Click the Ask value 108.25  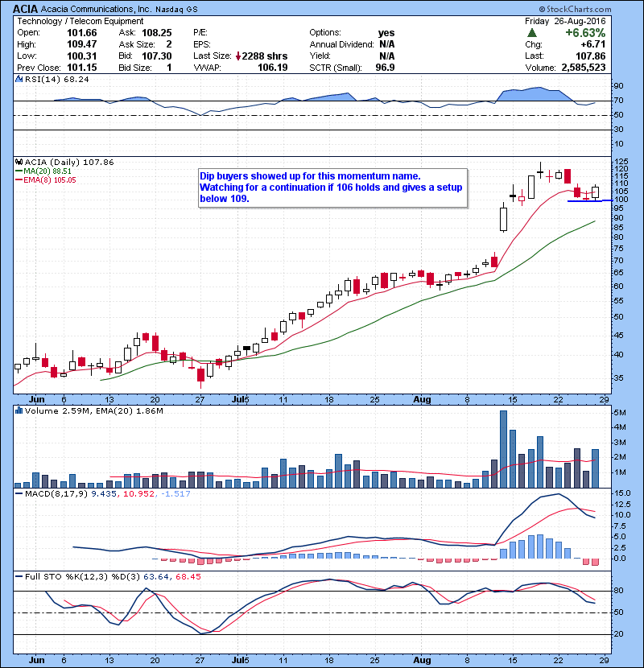tap(157, 33)
